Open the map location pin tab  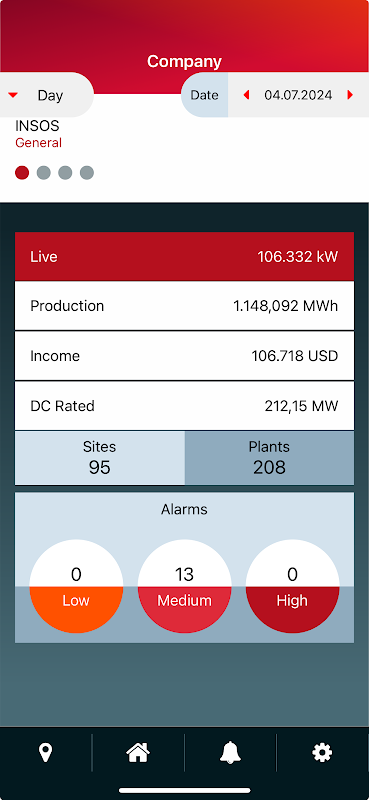pos(45,753)
